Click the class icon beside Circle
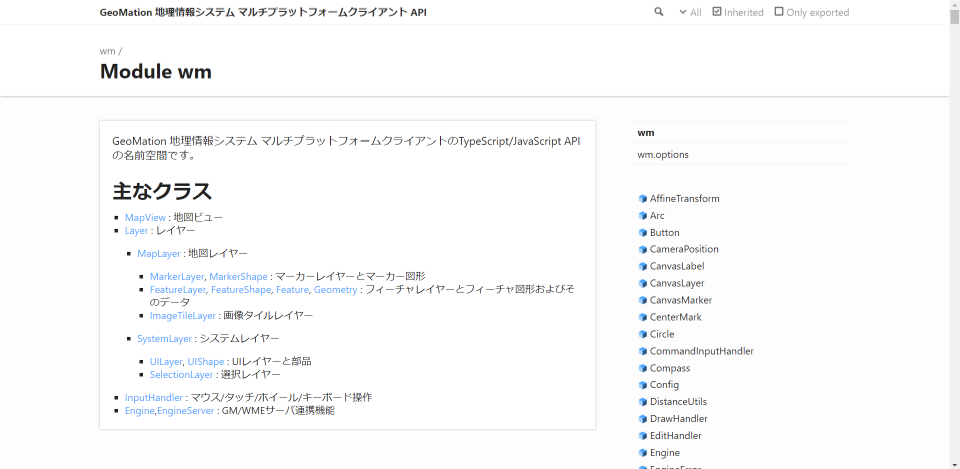This screenshot has height=469, width=960. 642,335
